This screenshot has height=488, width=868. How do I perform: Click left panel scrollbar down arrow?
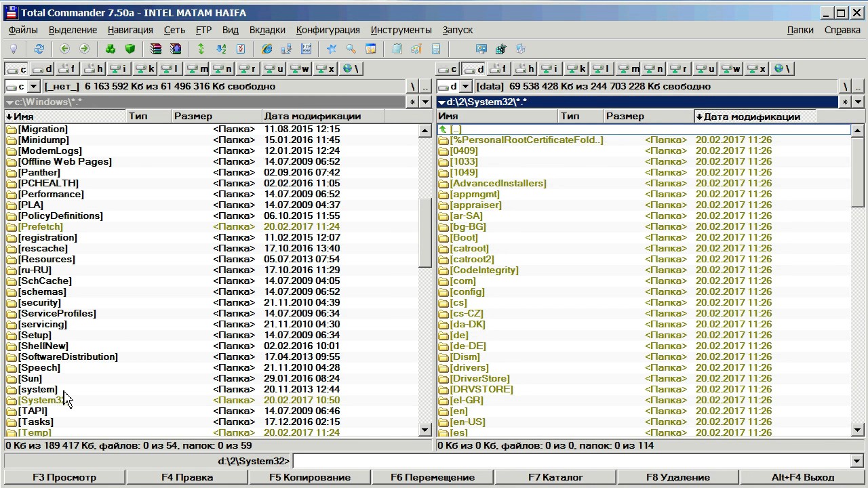425,430
